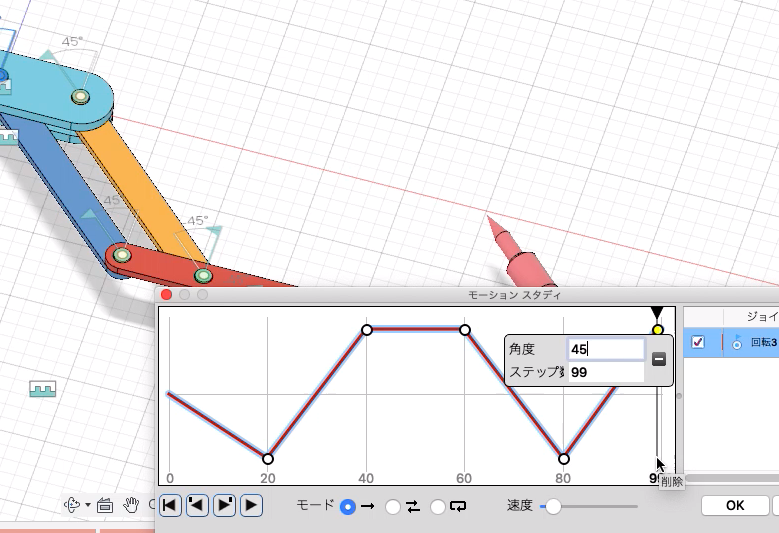
Task: Click the 角度 angle input field
Action: (x=606, y=349)
